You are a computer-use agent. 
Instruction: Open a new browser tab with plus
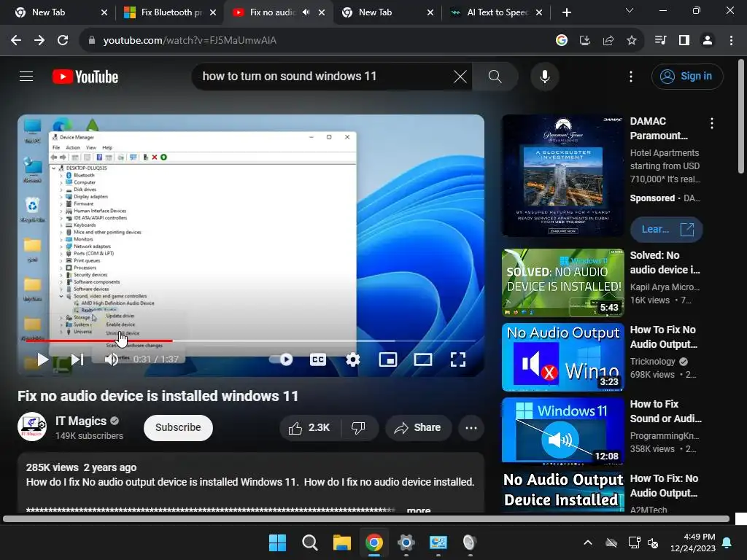pyautogui.click(x=566, y=12)
